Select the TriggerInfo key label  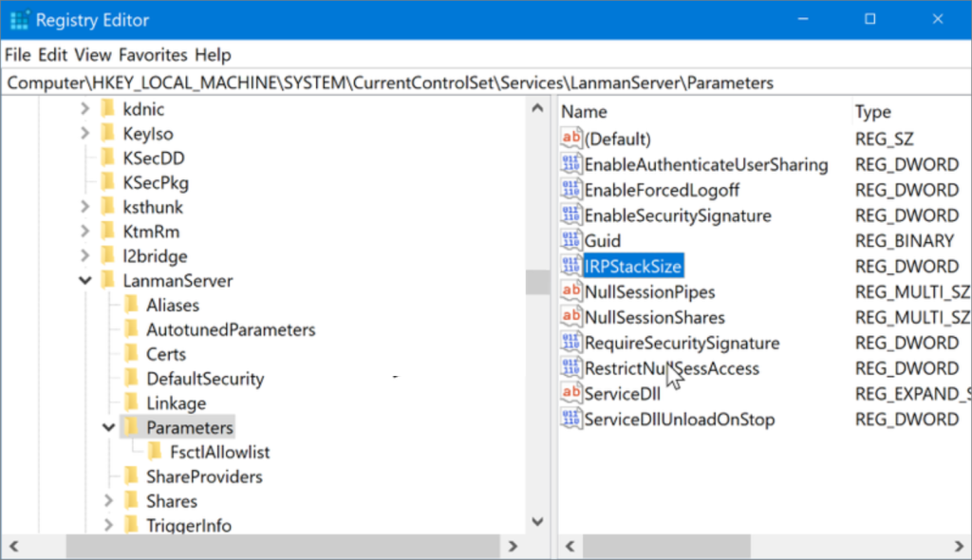point(189,525)
